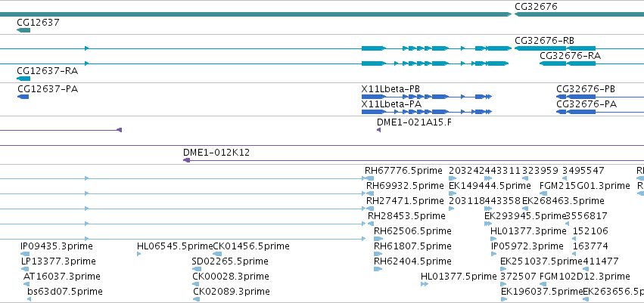Select the SD02265.5prime EST label
Screen dimensions: 644x303
point(230,261)
